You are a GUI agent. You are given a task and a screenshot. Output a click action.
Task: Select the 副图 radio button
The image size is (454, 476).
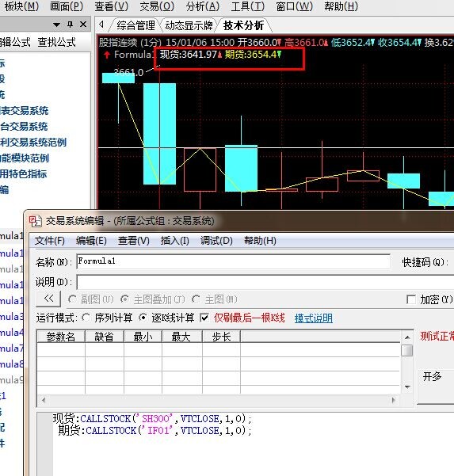pos(72,299)
